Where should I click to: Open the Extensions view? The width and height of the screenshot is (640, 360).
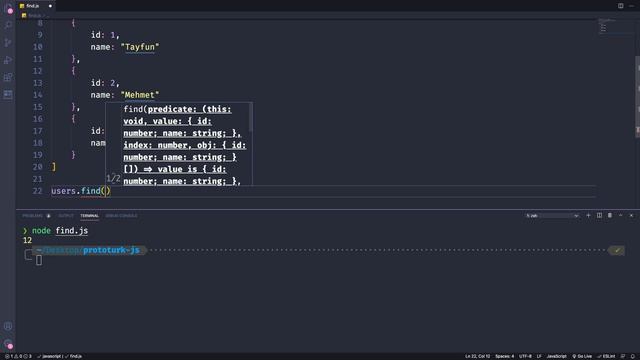click(x=8, y=77)
